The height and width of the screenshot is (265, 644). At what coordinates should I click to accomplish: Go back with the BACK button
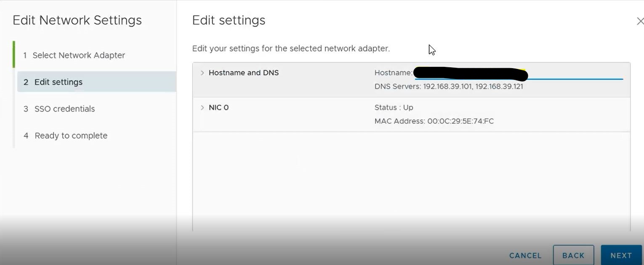pos(573,255)
